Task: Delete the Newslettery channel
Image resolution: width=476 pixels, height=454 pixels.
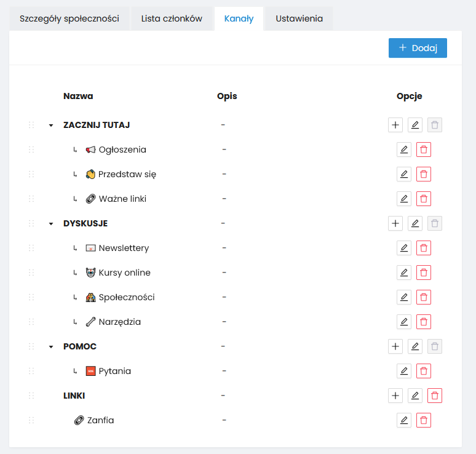Action: (x=424, y=248)
